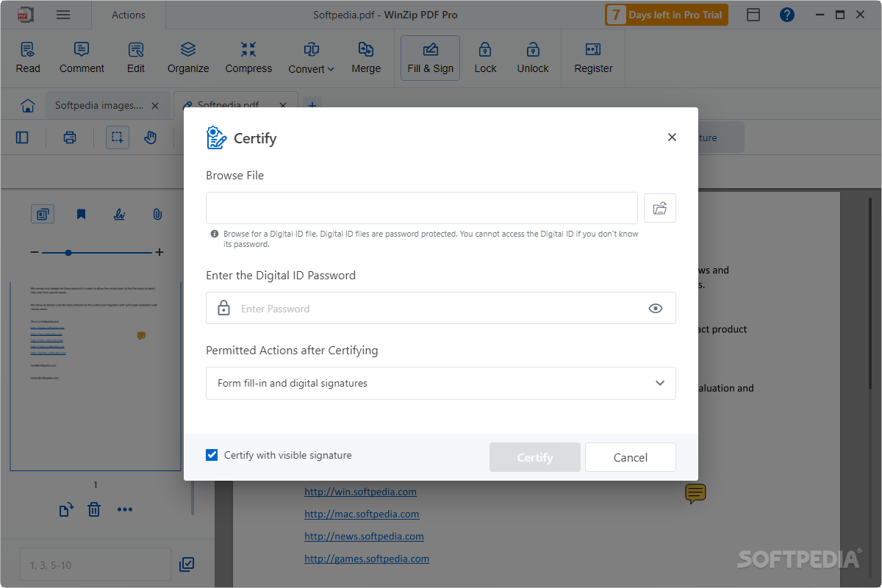This screenshot has height=588, width=882.
Task: Switch to Softpedia images tab
Action: [x=99, y=106]
